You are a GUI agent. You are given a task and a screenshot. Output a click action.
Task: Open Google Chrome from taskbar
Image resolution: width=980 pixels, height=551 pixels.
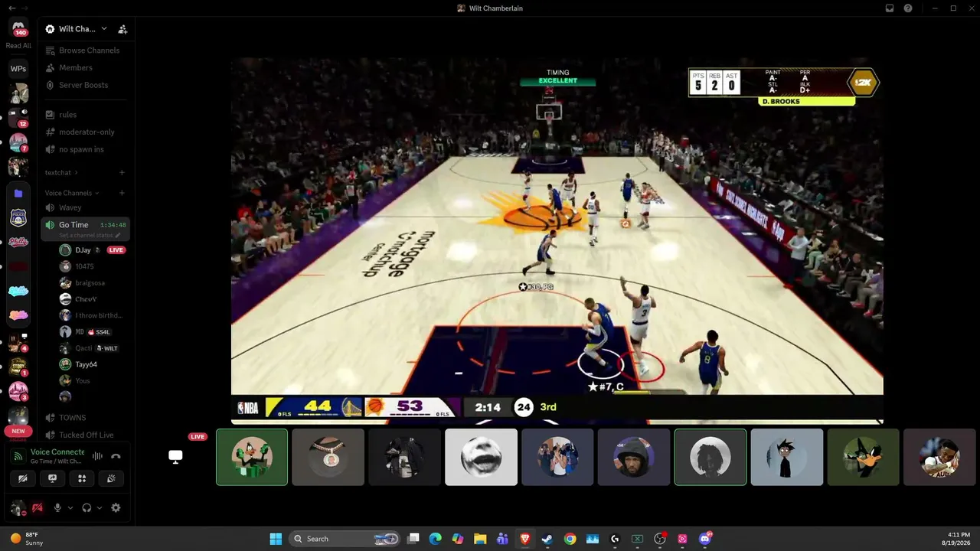point(570,539)
